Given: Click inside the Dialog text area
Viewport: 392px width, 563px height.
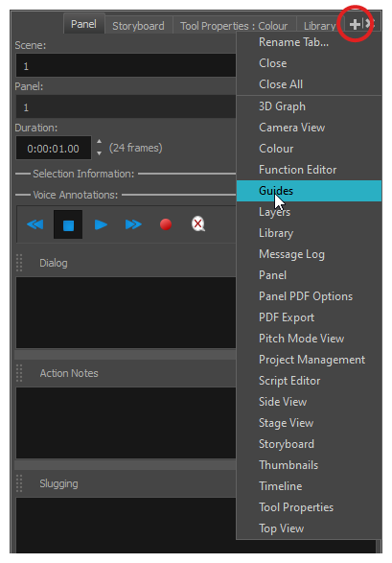Looking at the screenshot, I should (x=126, y=313).
